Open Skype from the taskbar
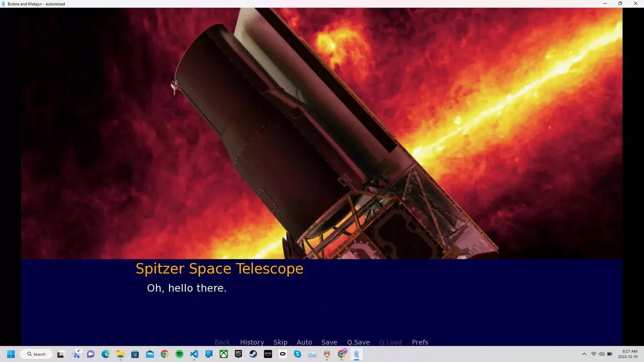 (297, 354)
